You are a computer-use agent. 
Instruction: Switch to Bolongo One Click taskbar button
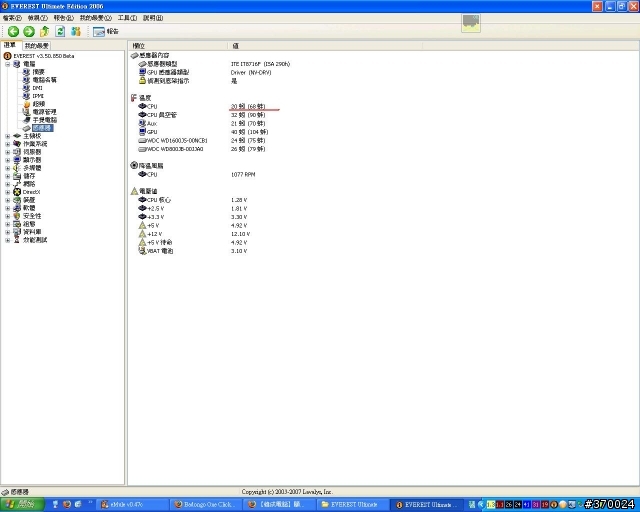[205, 505]
